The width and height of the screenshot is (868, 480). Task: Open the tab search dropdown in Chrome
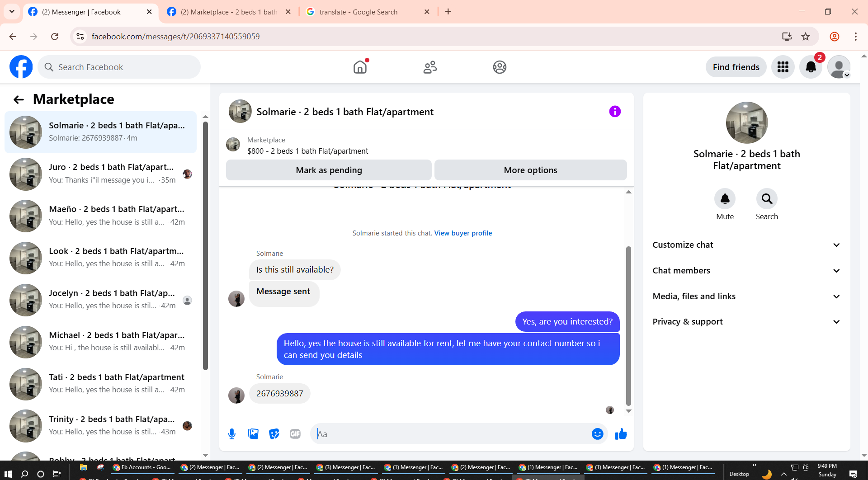tap(12, 12)
